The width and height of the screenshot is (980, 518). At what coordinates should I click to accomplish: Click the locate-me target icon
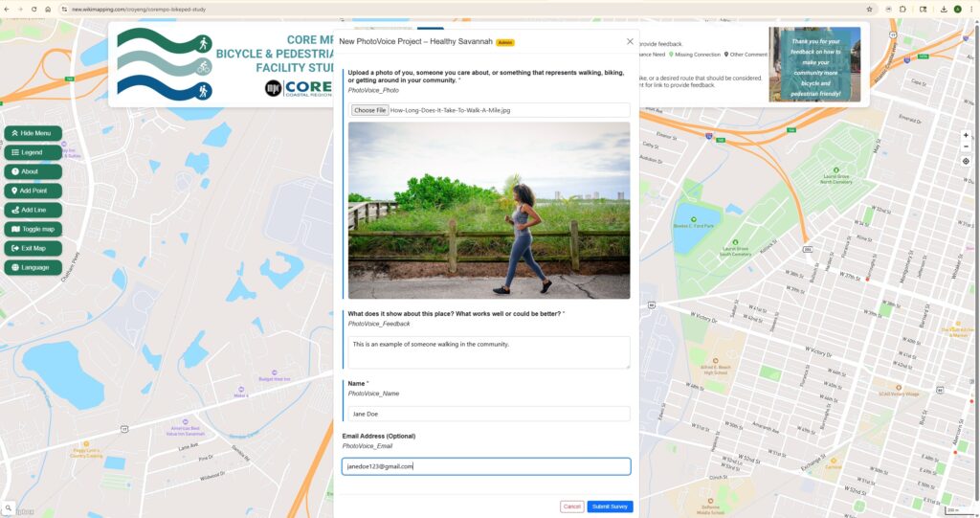click(x=966, y=161)
